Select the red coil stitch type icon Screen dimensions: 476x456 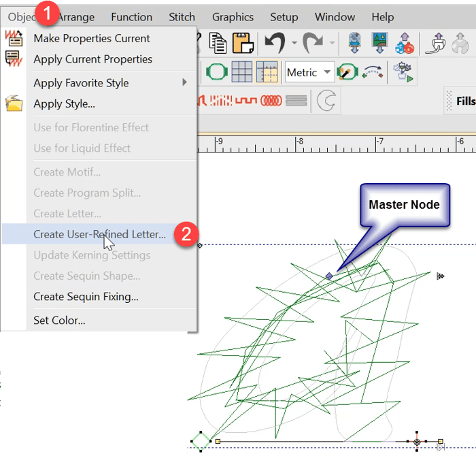[x=272, y=101]
